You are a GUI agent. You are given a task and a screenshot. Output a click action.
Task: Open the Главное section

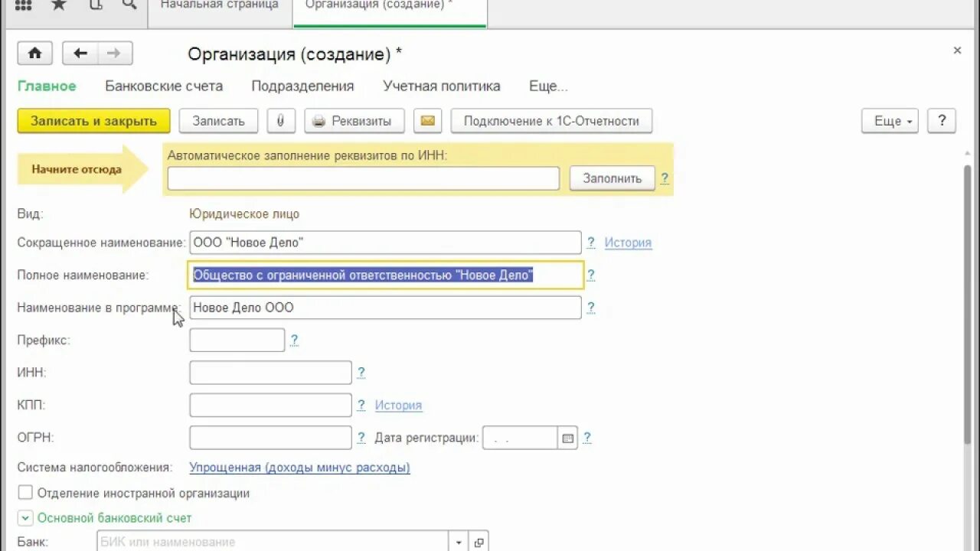point(47,86)
